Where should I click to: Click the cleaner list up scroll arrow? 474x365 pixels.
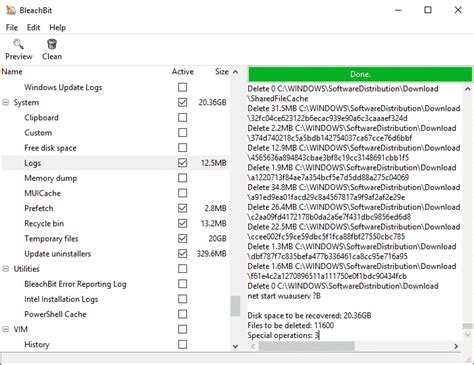235,72
